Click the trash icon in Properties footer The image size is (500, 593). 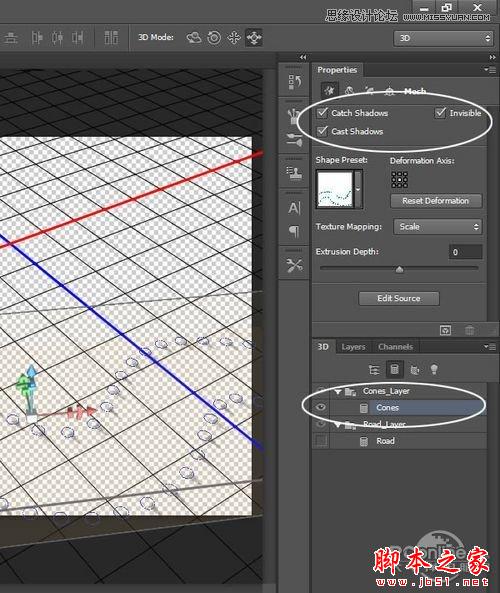click(x=469, y=330)
